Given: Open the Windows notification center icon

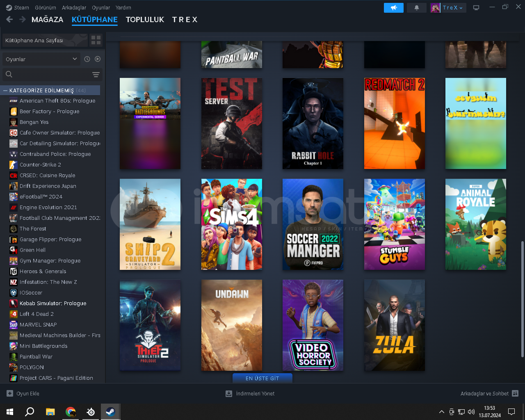Looking at the screenshot, I should (511, 412).
